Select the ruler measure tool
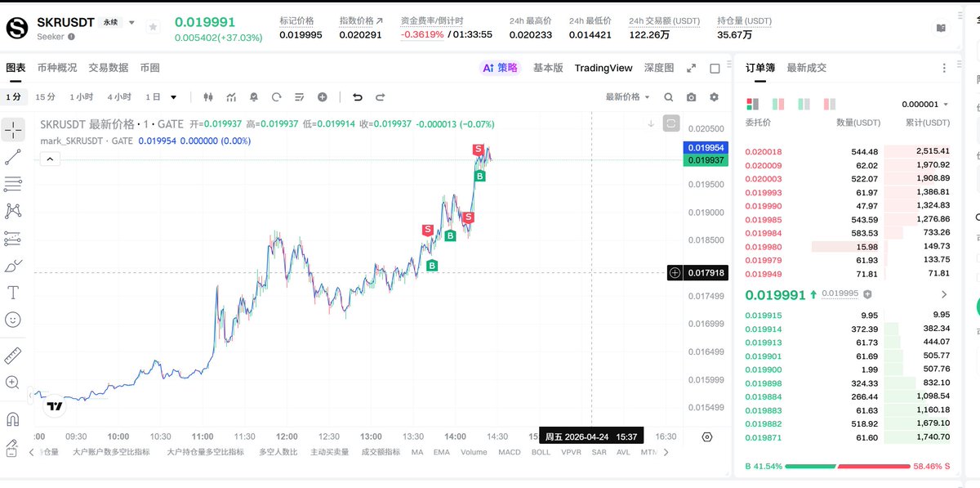The width and height of the screenshot is (980, 488). 13,355
